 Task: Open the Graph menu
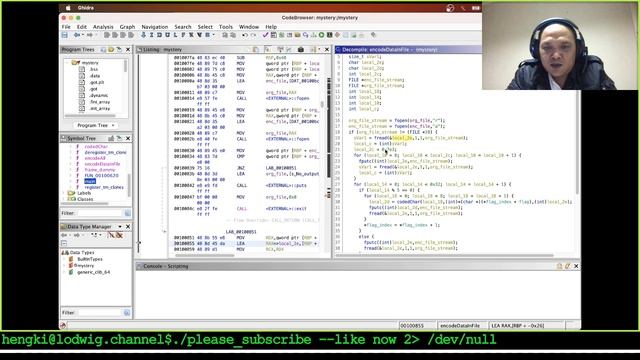pos(127,27)
